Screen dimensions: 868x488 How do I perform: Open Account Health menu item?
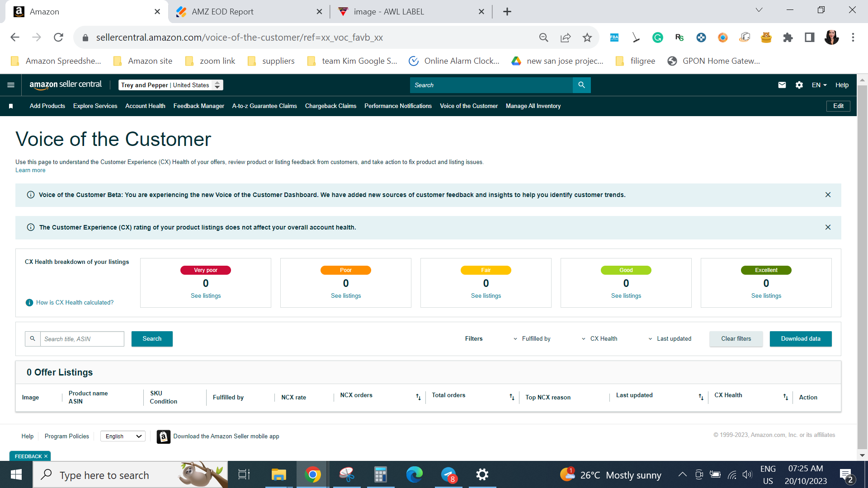point(145,106)
